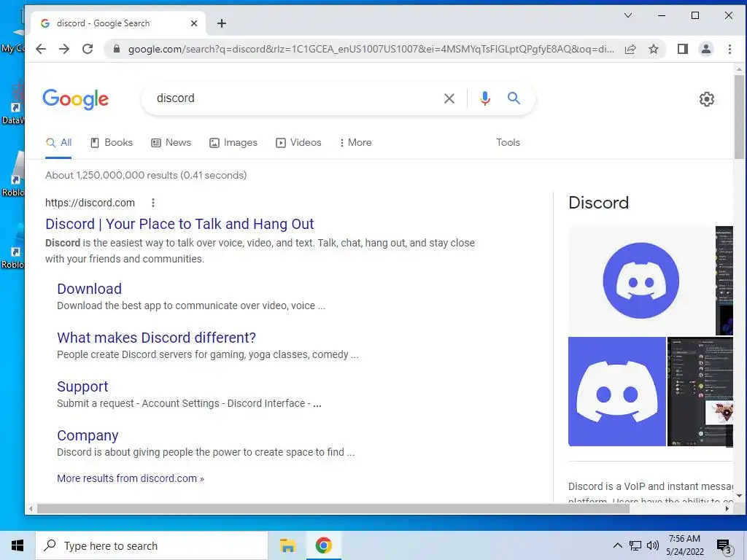The height and width of the screenshot is (560, 747).
Task: Click the scroll right arrow
Action: point(727,508)
